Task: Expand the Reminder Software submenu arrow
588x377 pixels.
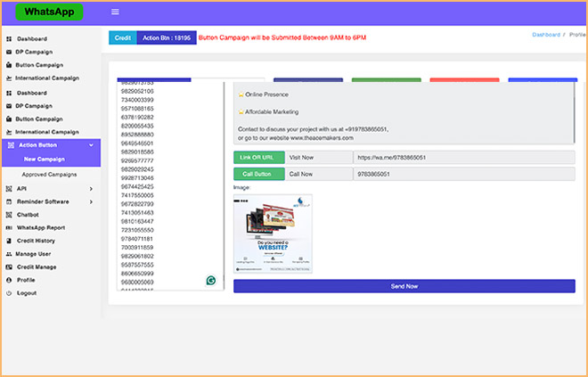Action: pos(91,201)
